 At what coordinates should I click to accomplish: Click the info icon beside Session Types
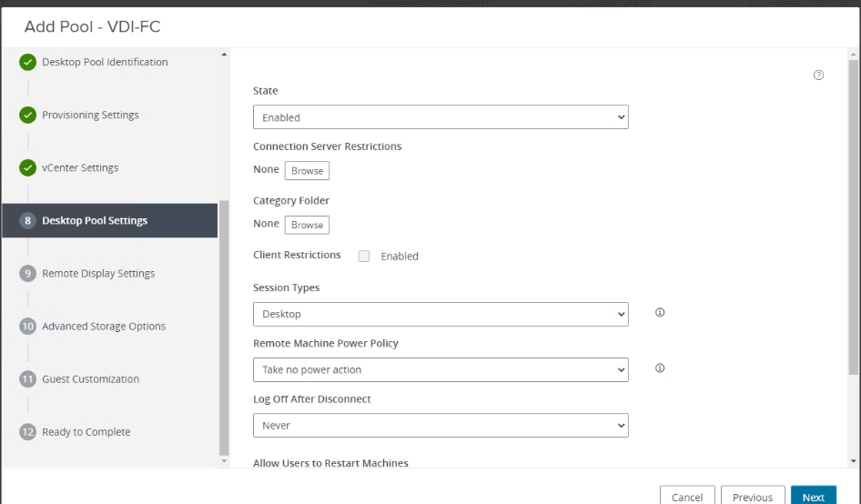click(x=660, y=312)
